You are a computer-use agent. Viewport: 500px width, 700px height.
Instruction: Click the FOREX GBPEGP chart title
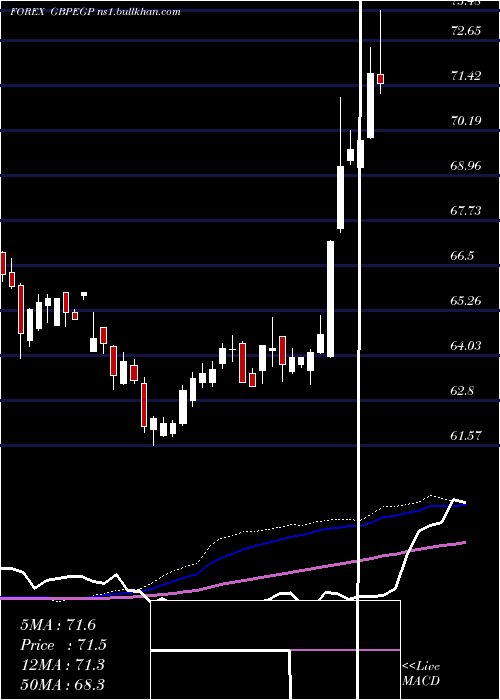click(x=95, y=12)
